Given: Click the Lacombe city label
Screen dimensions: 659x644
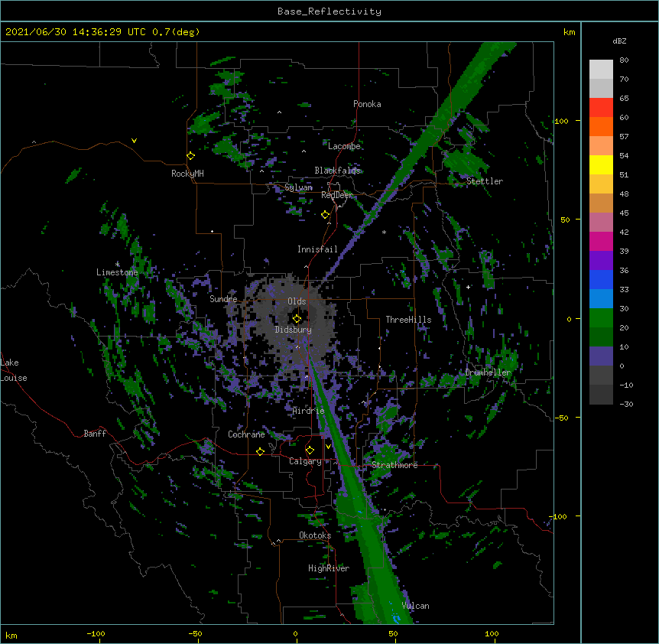Looking at the screenshot, I should tap(344, 146).
